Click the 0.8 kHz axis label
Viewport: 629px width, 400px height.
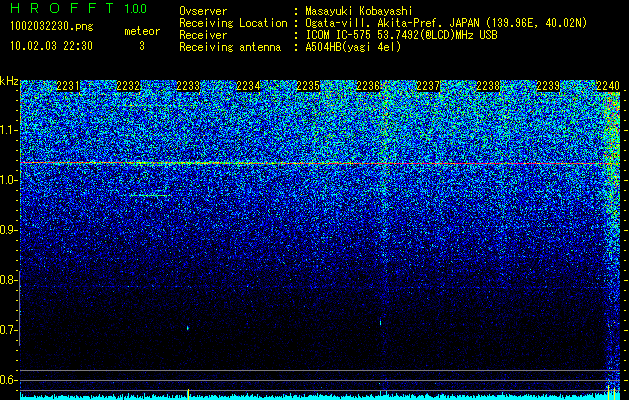9,280
